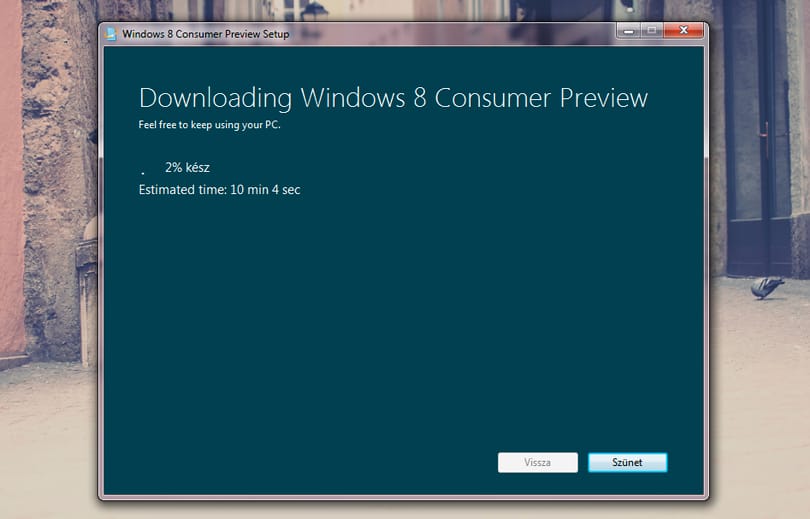Click the "Windows 8 Consumer Preview Setup" title text

click(x=206, y=34)
